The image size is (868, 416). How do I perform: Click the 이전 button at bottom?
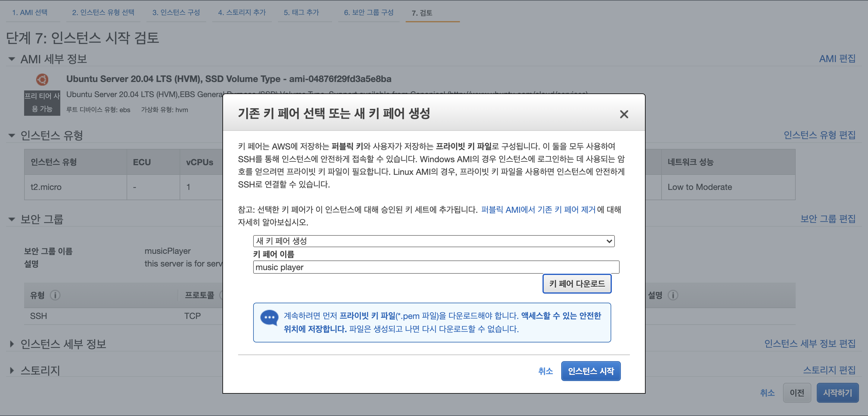(x=797, y=393)
